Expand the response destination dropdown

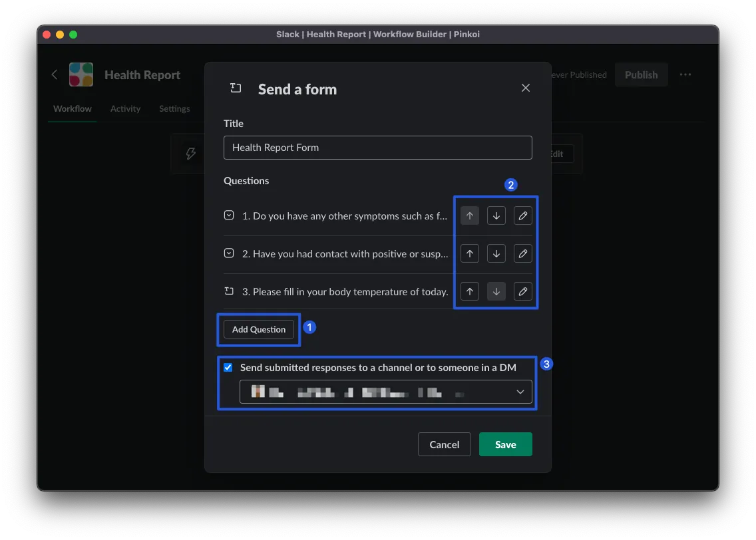(x=386, y=392)
